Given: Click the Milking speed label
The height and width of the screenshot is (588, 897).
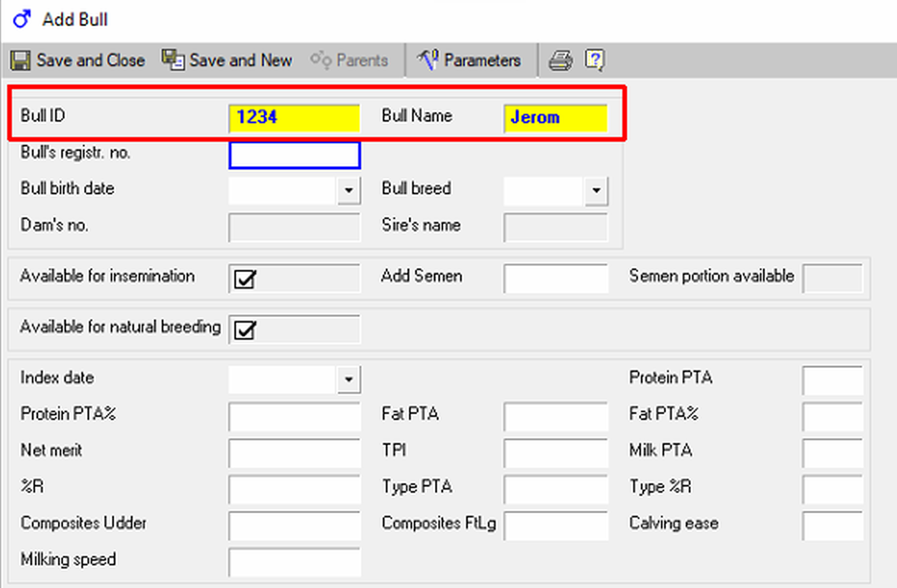Looking at the screenshot, I should click(x=68, y=560).
